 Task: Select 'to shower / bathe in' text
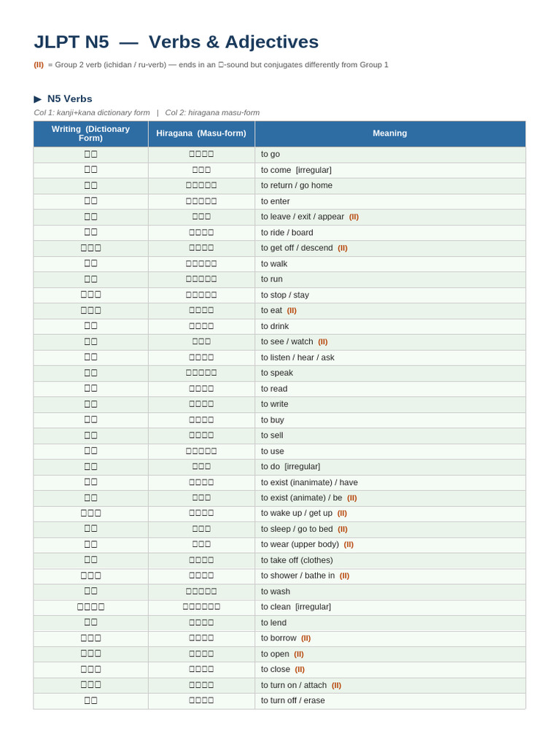pos(297,576)
